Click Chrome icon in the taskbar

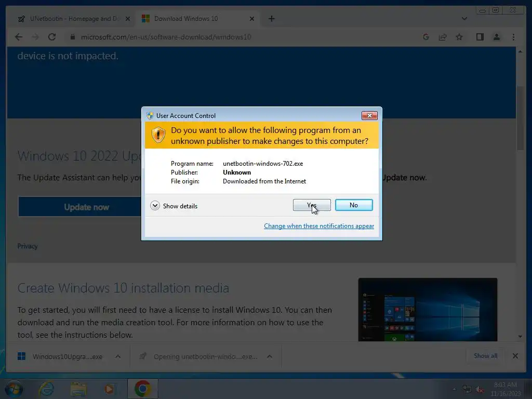click(x=142, y=389)
